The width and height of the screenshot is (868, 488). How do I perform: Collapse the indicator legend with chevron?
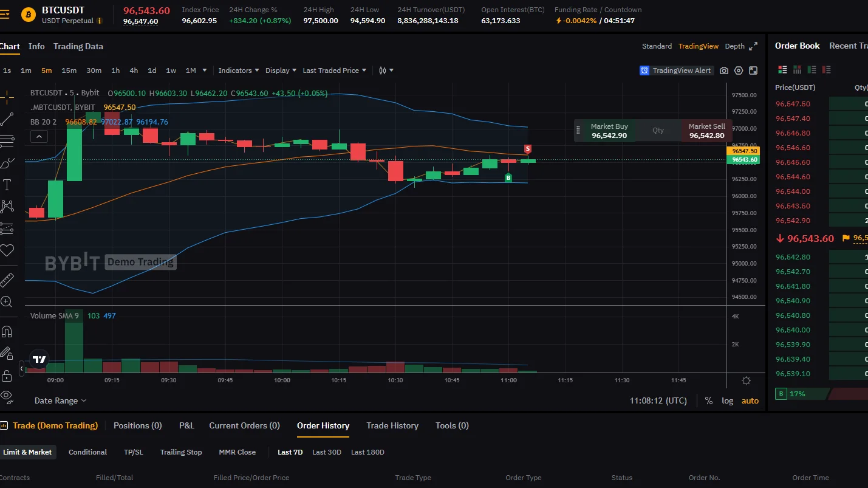point(39,137)
